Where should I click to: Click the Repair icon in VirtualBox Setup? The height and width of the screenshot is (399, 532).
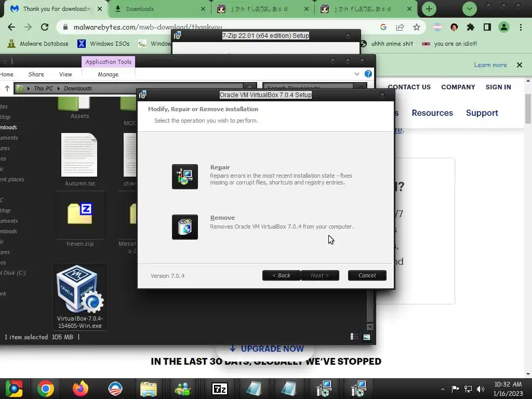tap(184, 177)
